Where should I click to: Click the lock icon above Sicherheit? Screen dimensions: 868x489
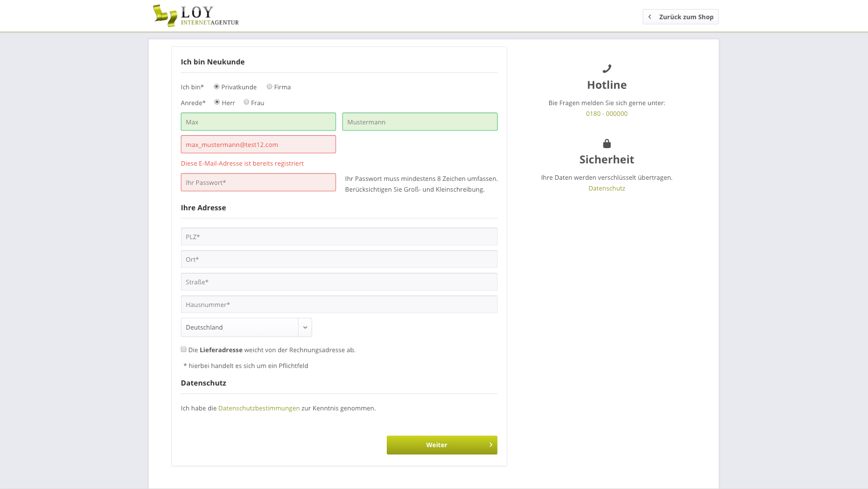point(607,144)
